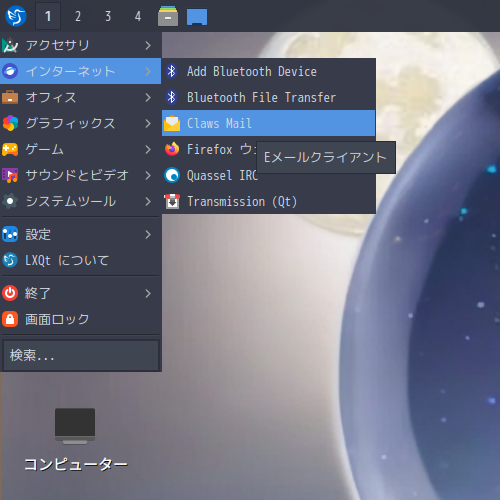Launch Transmission (Qt)
This screenshot has width=500, height=500.
point(269,201)
